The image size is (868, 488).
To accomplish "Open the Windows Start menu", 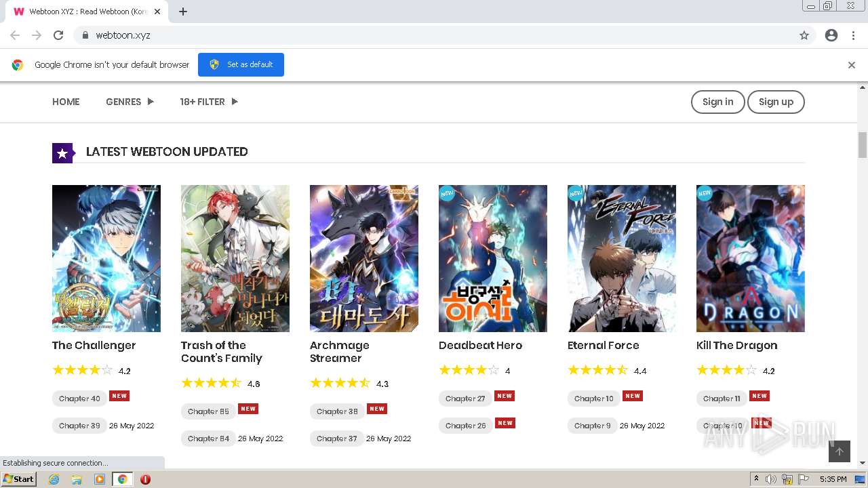I will click(x=19, y=479).
